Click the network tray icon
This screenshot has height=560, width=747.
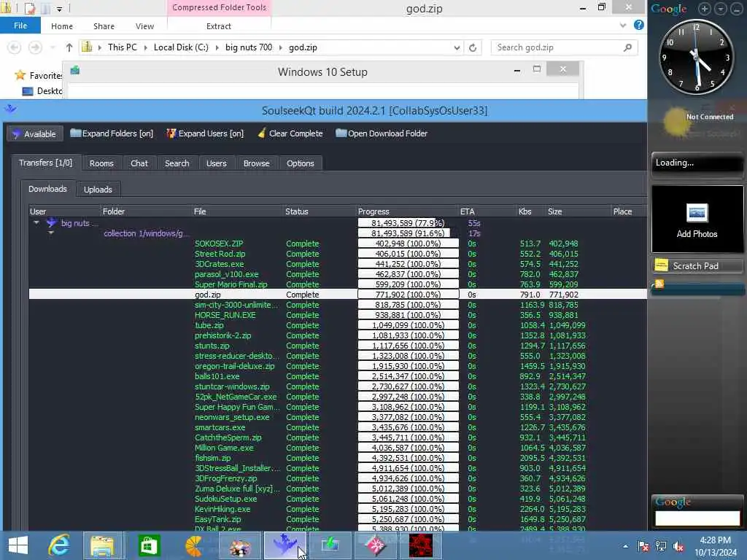tap(661, 546)
